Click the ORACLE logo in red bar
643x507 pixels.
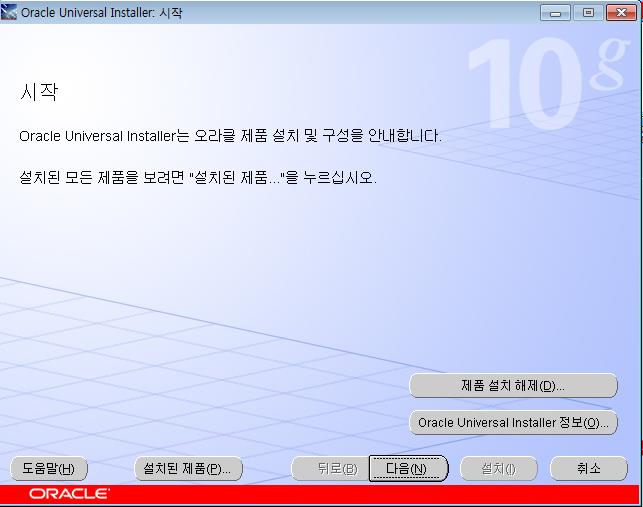point(69,493)
